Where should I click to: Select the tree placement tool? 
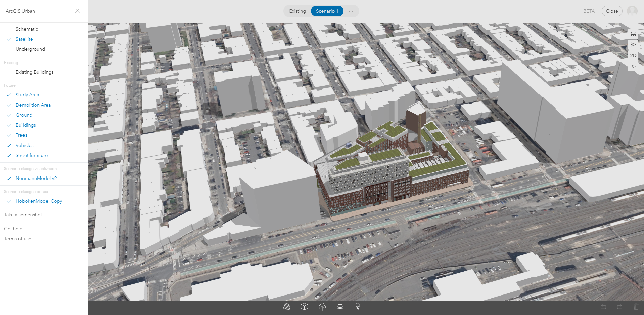point(322,307)
